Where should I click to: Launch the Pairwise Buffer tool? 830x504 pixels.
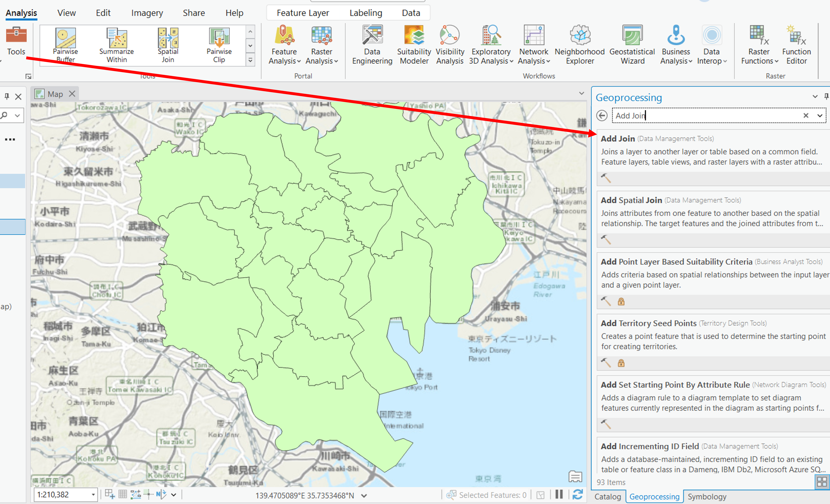click(x=65, y=45)
